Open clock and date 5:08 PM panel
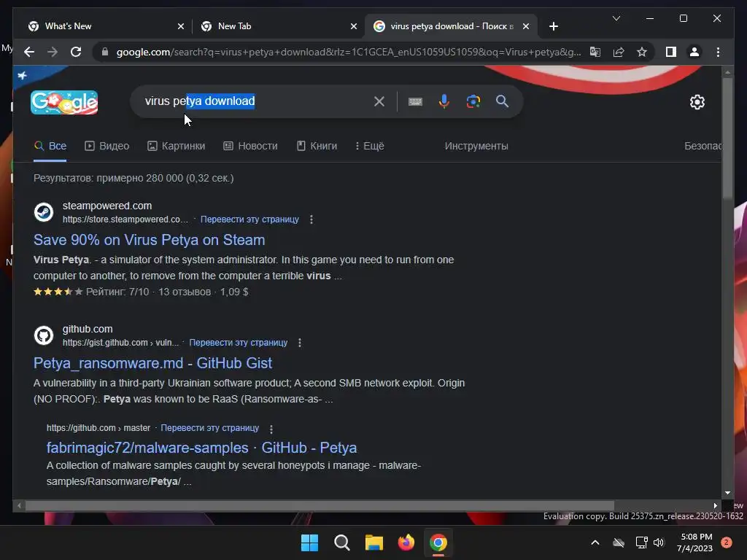The width and height of the screenshot is (747, 560). [694, 542]
